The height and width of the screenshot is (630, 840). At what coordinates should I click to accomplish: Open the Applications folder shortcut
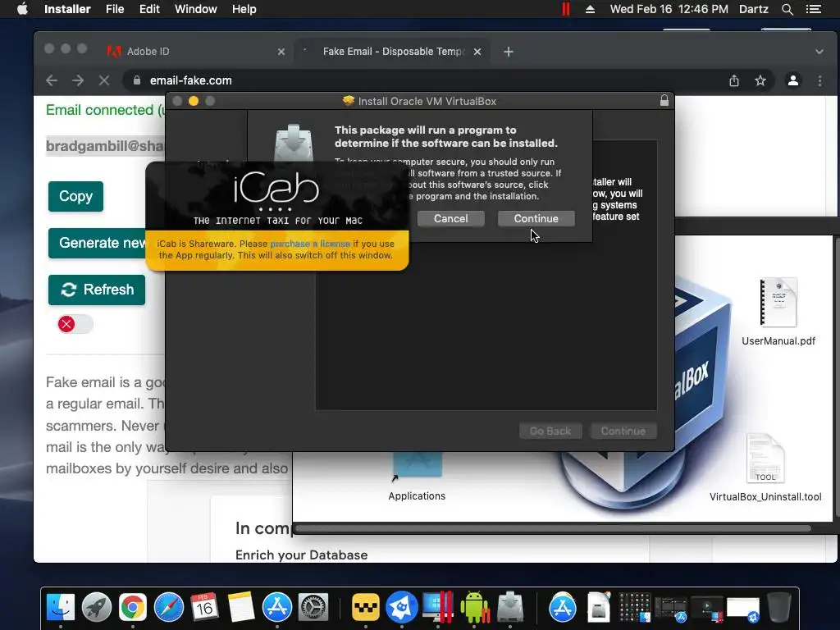pyautogui.click(x=417, y=477)
